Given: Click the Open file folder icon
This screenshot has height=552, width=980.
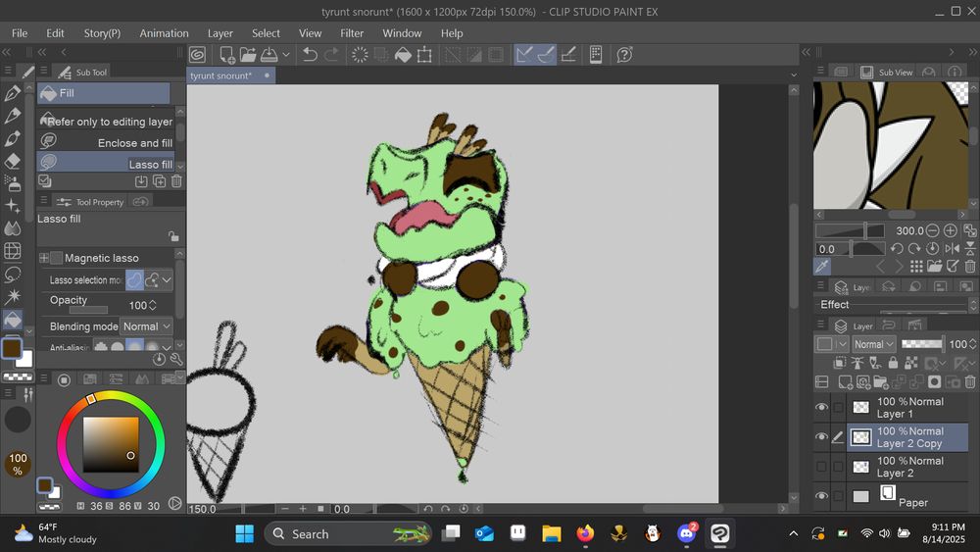Looking at the screenshot, I should [248, 55].
